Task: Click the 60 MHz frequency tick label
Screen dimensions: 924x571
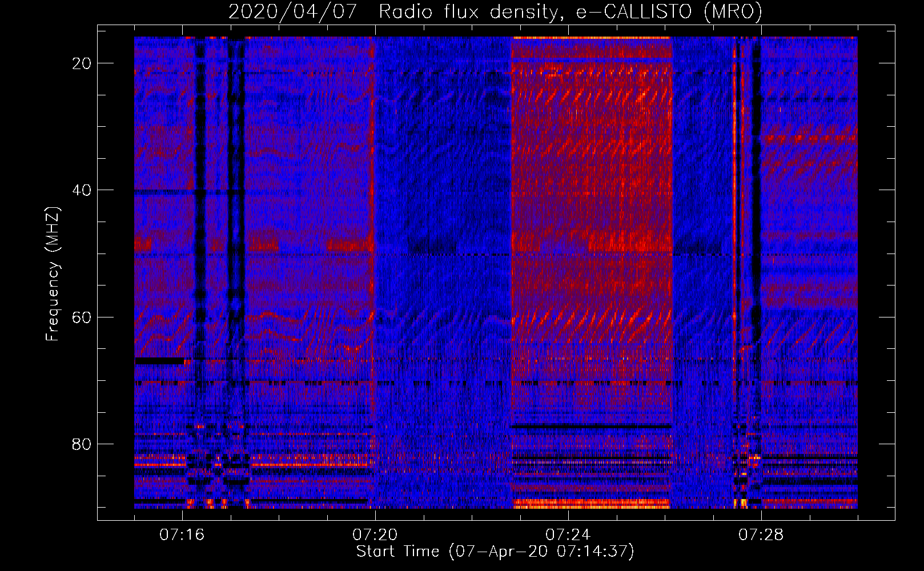Action: [x=82, y=317]
